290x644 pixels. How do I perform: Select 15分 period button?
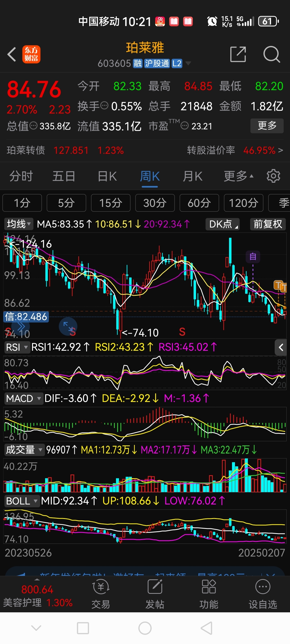point(111,203)
